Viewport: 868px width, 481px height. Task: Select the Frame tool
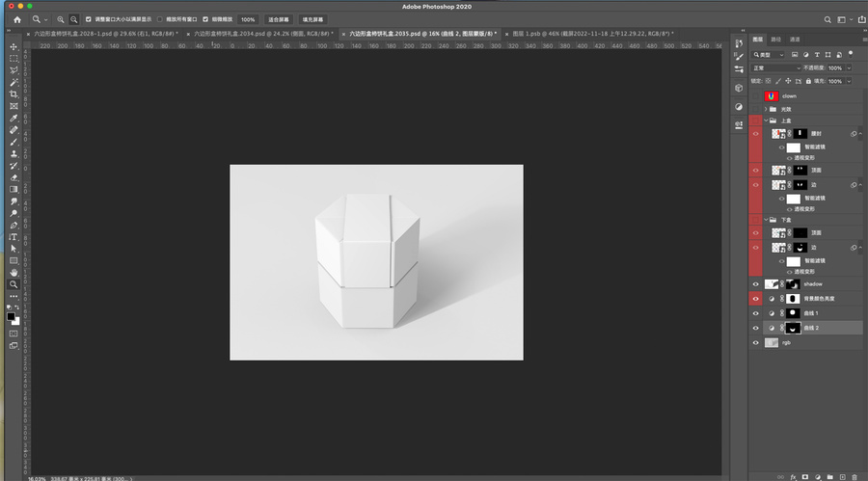pos(14,106)
